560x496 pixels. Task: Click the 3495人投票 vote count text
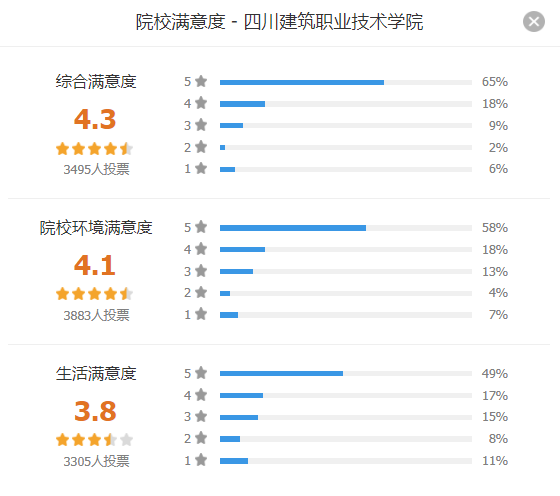[x=96, y=169]
